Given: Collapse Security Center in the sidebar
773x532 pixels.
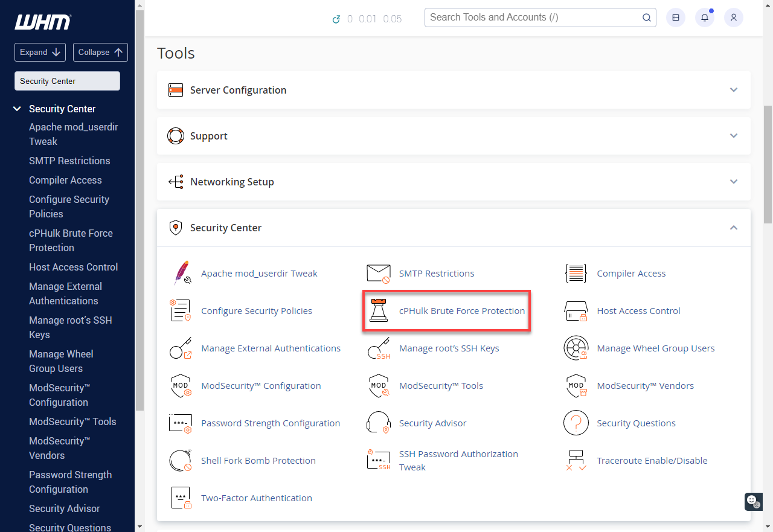Looking at the screenshot, I should point(18,109).
